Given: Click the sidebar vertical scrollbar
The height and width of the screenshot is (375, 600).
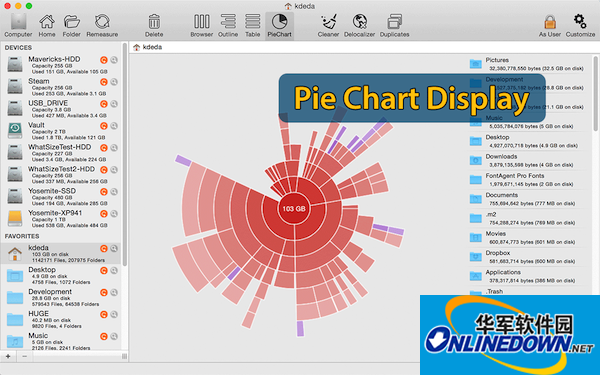Looking at the screenshot, I should (124, 154).
